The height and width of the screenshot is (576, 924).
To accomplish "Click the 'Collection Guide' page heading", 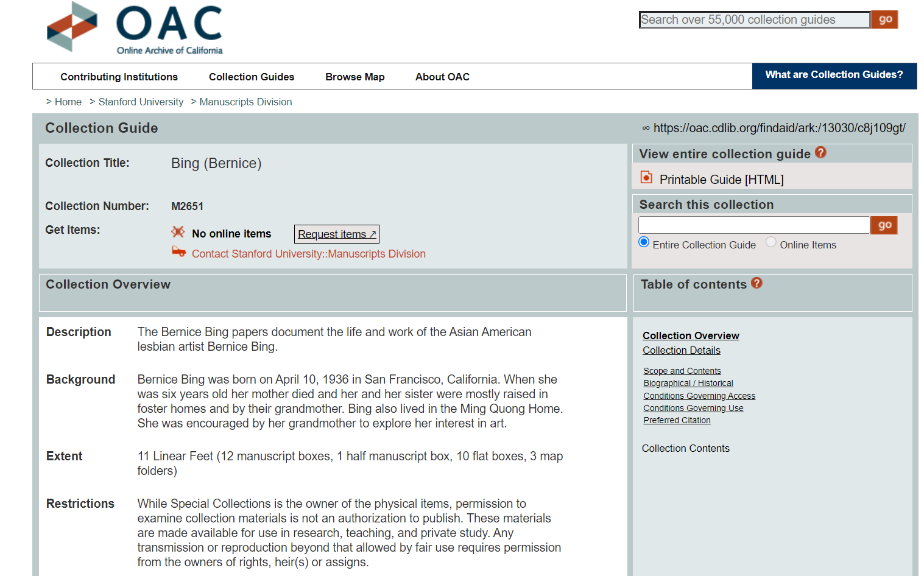I will point(102,128).
